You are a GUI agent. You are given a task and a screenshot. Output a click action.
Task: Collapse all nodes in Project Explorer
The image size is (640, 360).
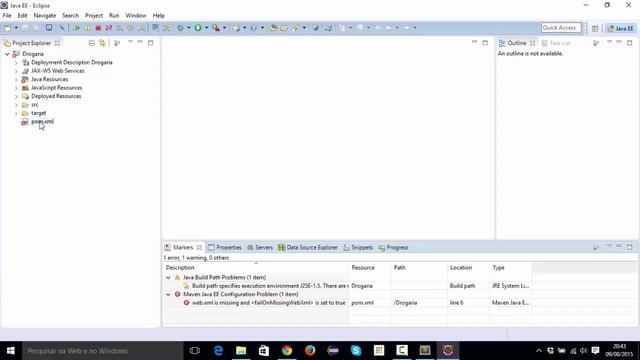pos(91,43)
